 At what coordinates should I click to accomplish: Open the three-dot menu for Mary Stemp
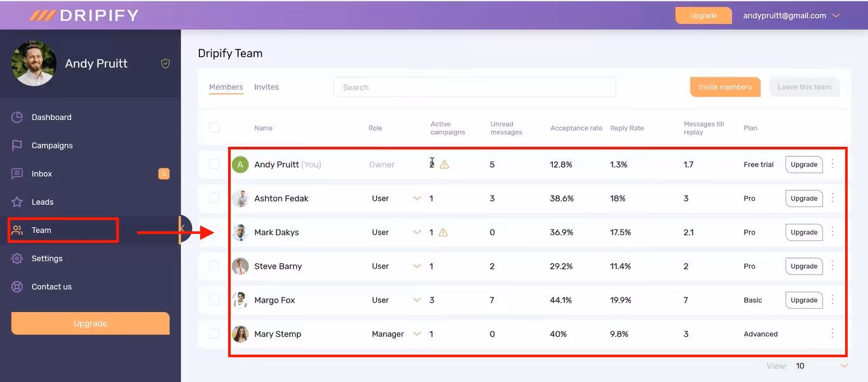[x=832, y=334]
